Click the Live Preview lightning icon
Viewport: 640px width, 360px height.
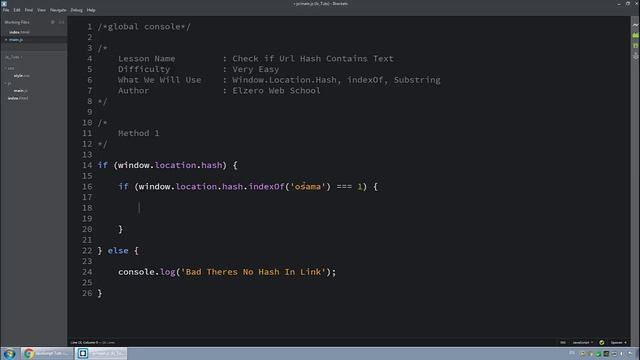click(x=636, y=25)
